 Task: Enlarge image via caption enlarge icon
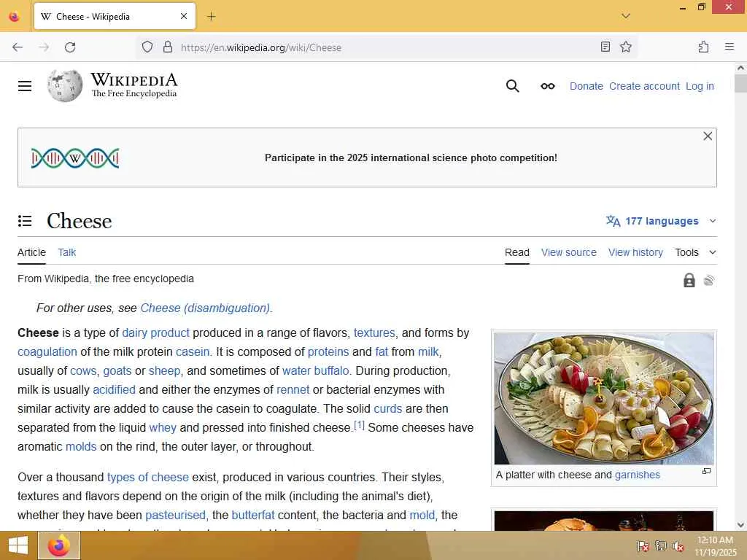(x=706, y=472)
